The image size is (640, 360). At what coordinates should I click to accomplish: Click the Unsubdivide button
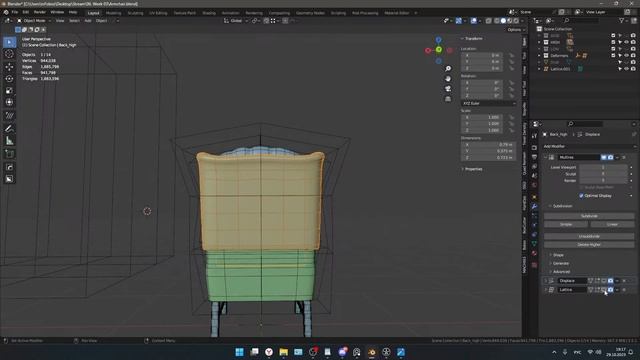[589, 236]
